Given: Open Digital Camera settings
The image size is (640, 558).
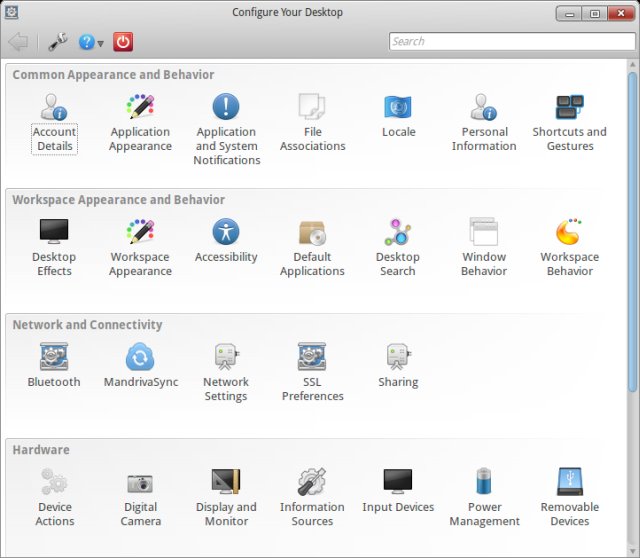Looking at the screenshot, I should tap(140, 498).
